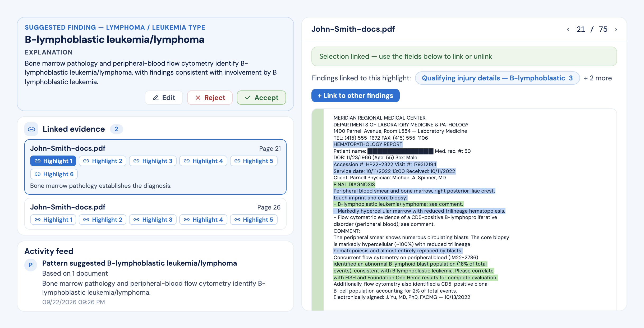Viewport: 644px width, 328px height.
Task: Select Highlight 2 on Page 21
Action: 103,161
